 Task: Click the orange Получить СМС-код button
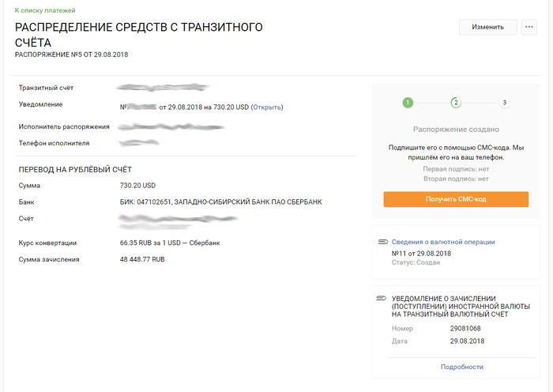(x=455, y=199)
